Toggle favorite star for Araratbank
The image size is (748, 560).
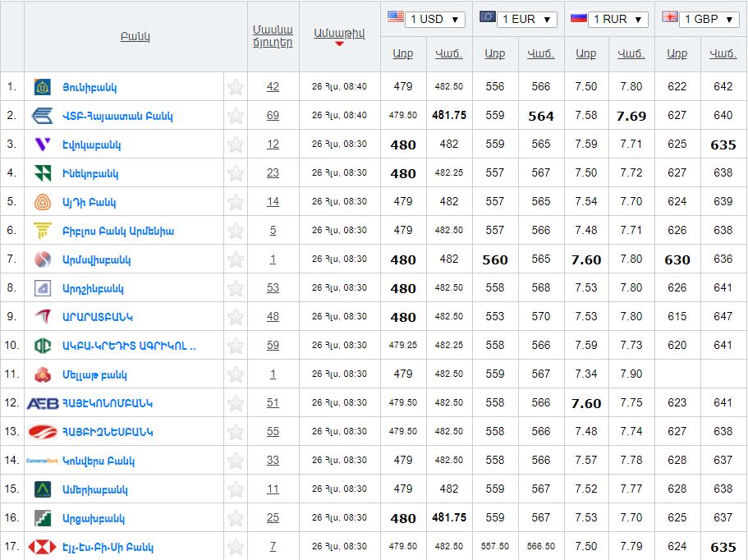(235, 317)
